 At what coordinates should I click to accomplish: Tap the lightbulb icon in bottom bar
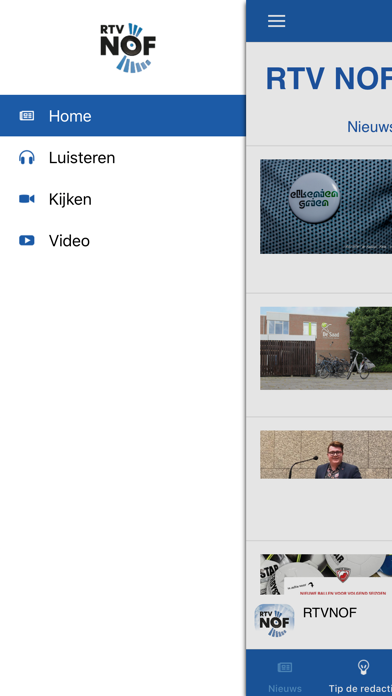[x=364, y=667]
